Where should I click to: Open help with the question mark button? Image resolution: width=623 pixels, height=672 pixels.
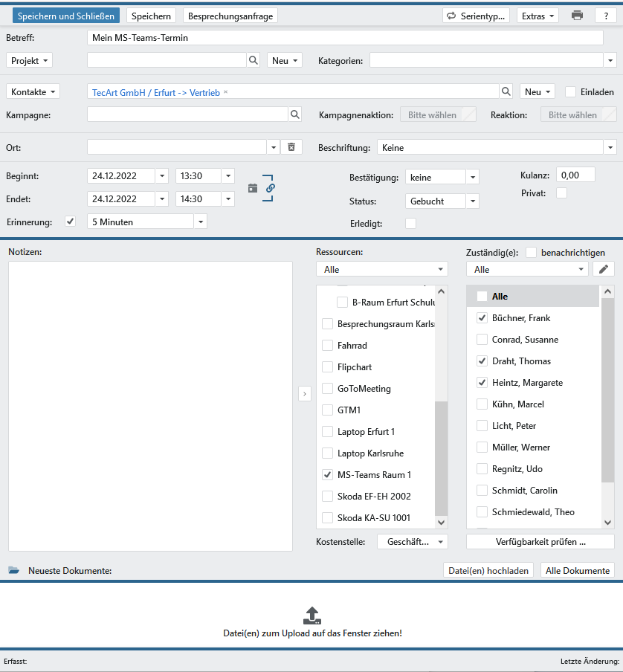[x=606, y=16]
